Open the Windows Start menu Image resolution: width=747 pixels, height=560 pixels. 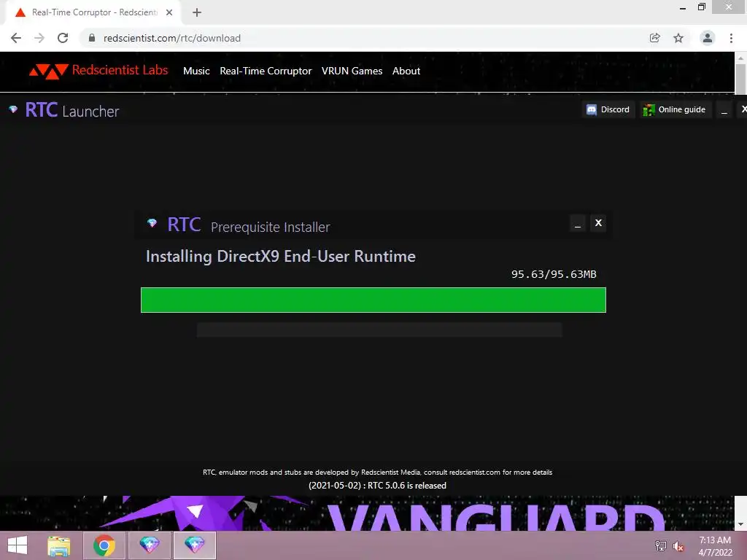point(18,545)
